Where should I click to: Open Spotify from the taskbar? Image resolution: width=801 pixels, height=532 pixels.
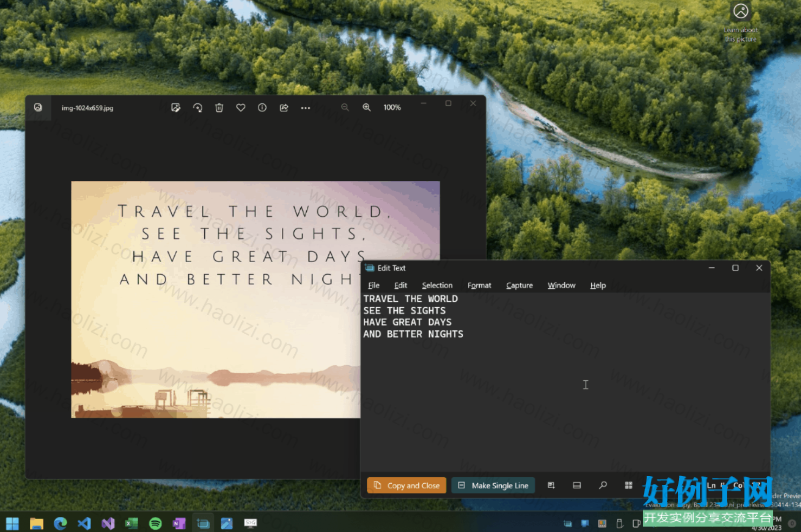click(156, 523)
